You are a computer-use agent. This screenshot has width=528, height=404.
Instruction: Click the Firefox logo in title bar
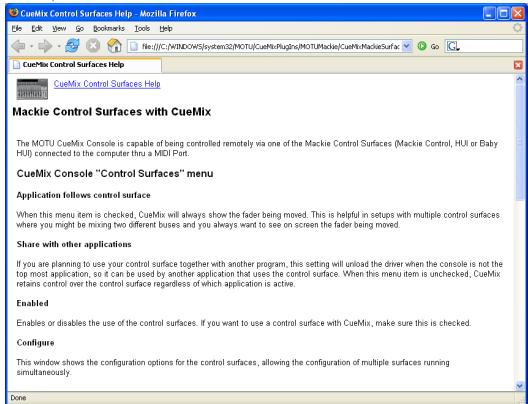coord(14,13)
